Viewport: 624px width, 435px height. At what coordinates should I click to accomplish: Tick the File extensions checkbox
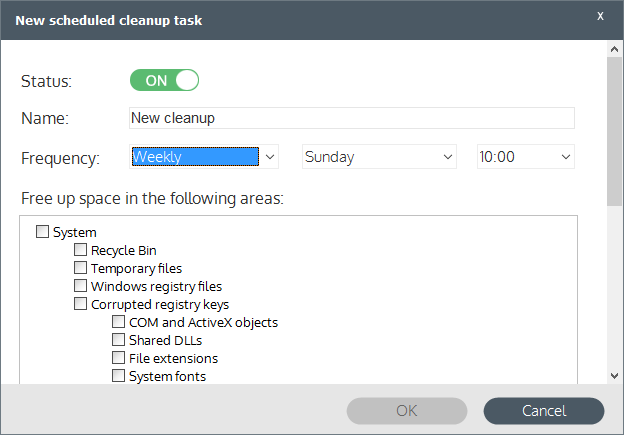118,357
